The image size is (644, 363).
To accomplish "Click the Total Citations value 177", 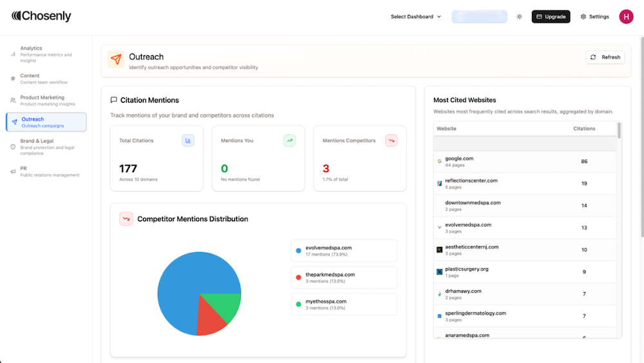I will click(x=128, y=168).
